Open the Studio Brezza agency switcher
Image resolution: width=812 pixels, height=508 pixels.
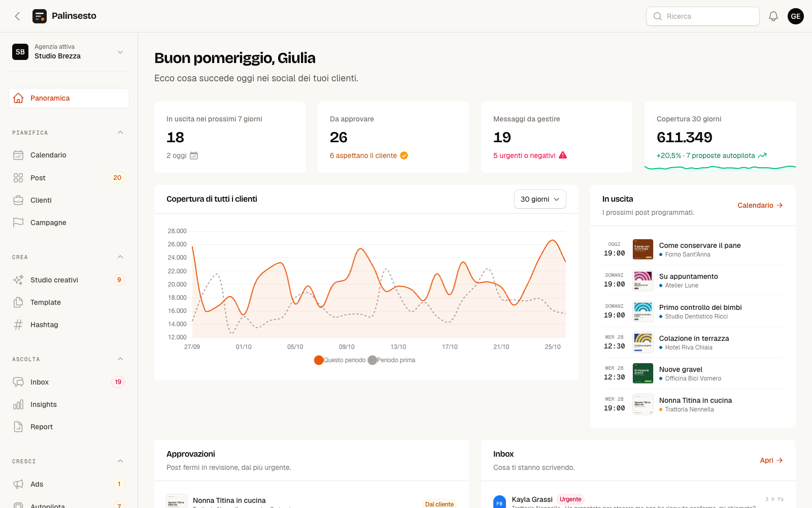[x=69, y=52]
